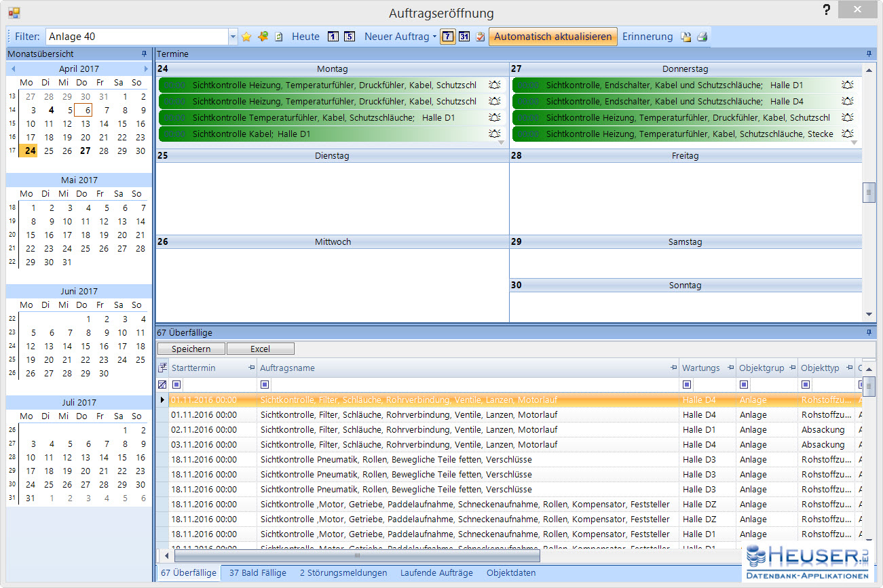
Task: Switch to the five-day work week view
Action: 349,37
